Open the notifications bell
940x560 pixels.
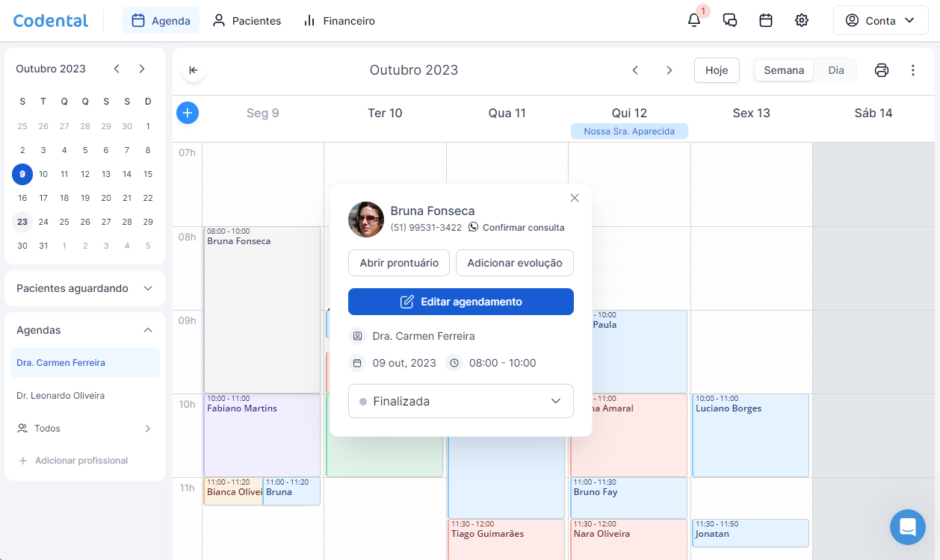click(694, 21)
